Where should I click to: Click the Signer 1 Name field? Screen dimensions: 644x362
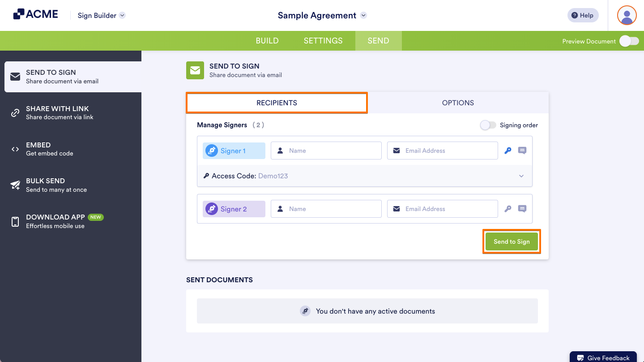pos(326,151)
